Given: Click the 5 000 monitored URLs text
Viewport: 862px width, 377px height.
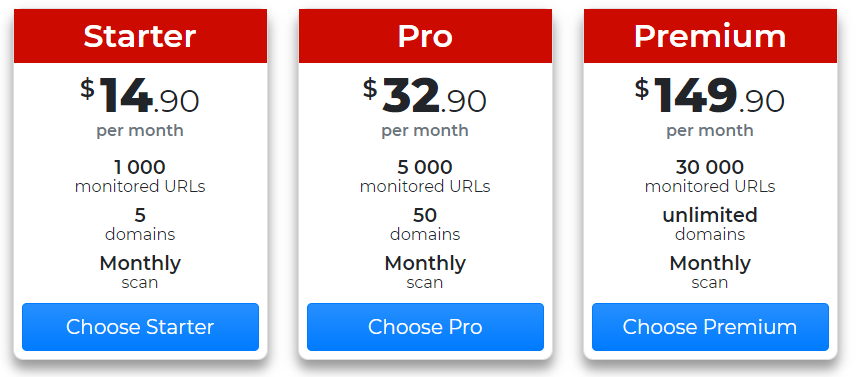Looking at the screenshot, I should 425,176.
